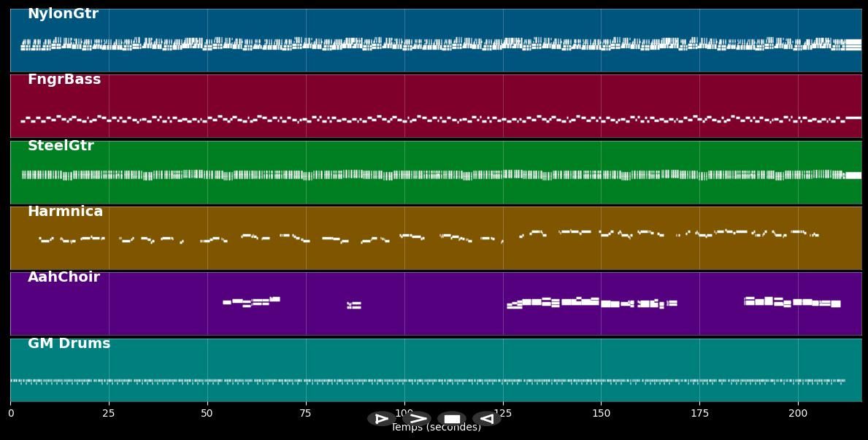Select the Harmnica track label

[x=65, y=211]
